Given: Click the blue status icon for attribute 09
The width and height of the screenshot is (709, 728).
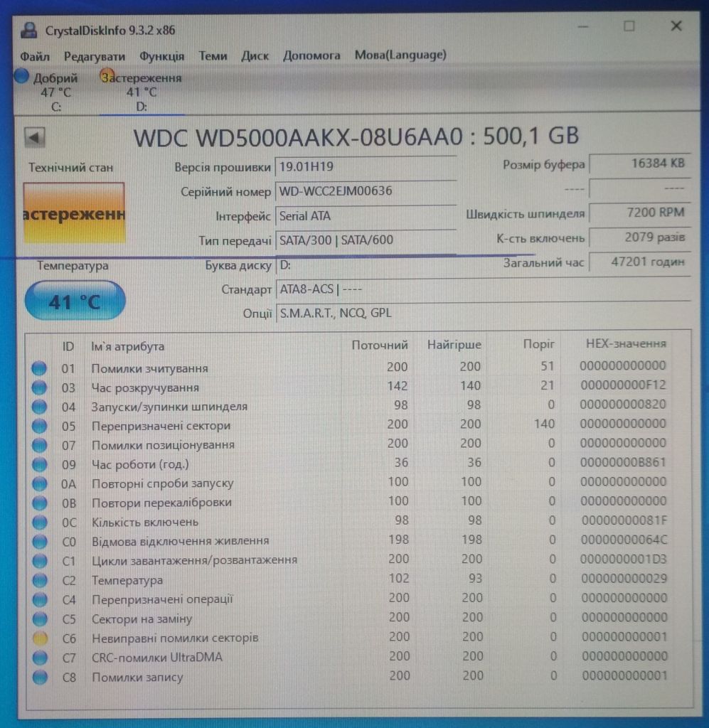Looking at the screenshot, I should [39, 464].
